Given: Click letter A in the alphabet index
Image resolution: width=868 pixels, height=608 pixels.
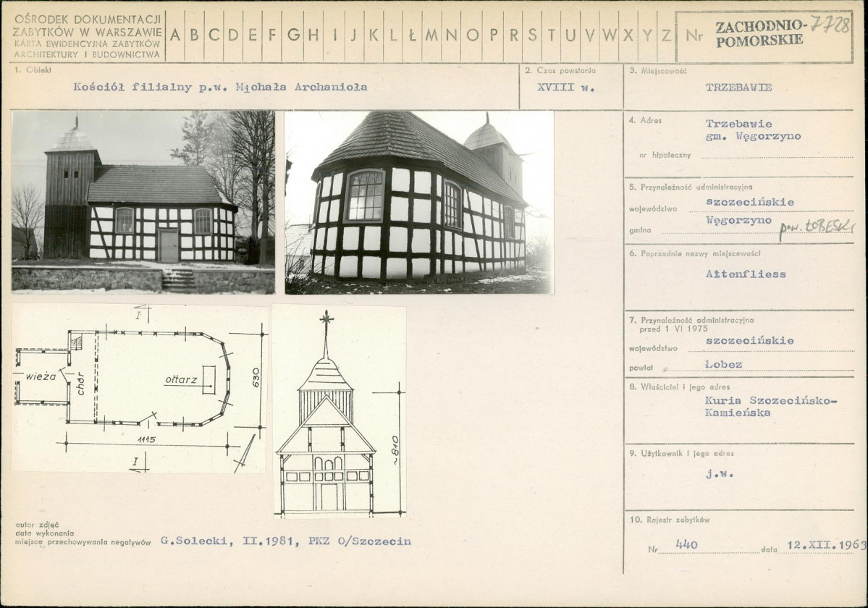Looking at the screenshot, I should [175, 35].
